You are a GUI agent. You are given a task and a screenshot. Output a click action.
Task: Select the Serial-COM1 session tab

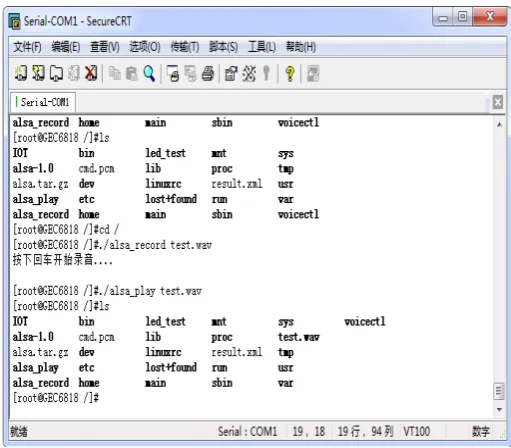tap(43, 102)
